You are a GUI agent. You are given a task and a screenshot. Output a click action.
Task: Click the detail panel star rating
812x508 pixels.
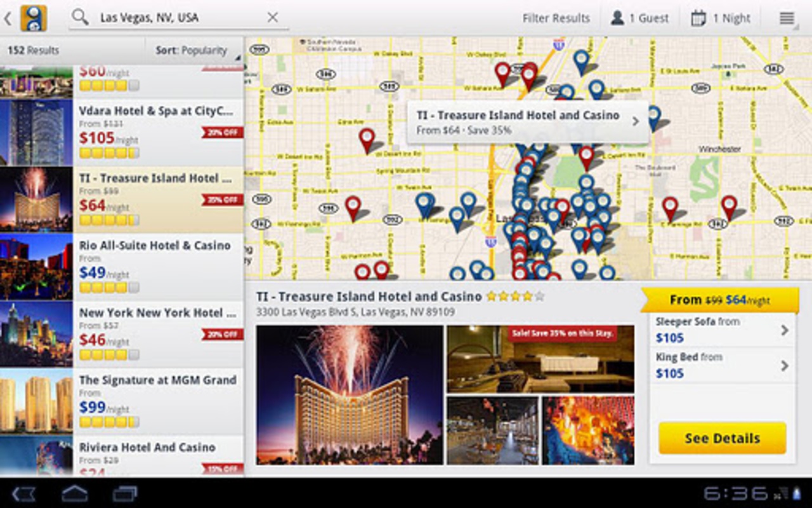(515, 296)
